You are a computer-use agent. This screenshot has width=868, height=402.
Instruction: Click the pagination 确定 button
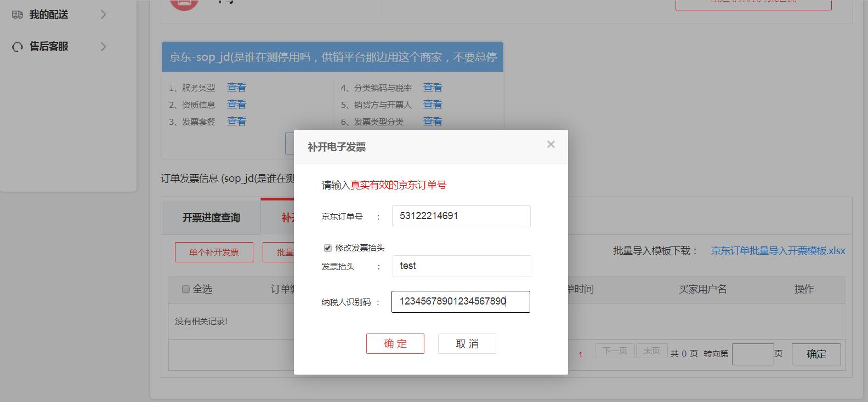point(816,354)
